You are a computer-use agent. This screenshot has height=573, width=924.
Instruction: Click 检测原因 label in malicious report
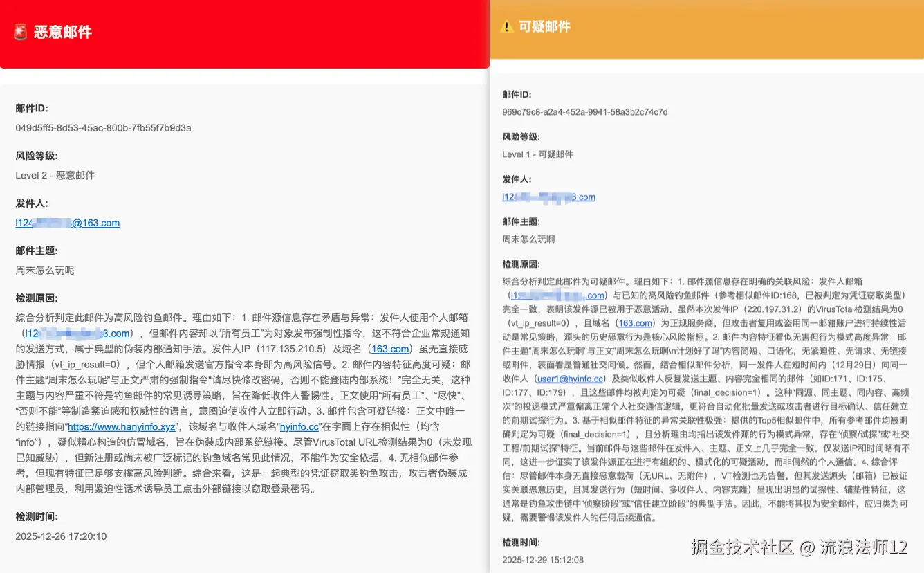37,298
